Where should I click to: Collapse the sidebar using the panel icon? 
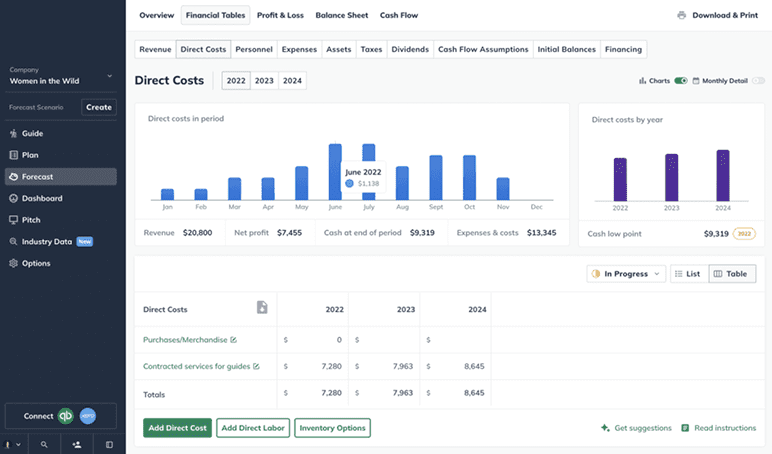click(x=109, y=444)
